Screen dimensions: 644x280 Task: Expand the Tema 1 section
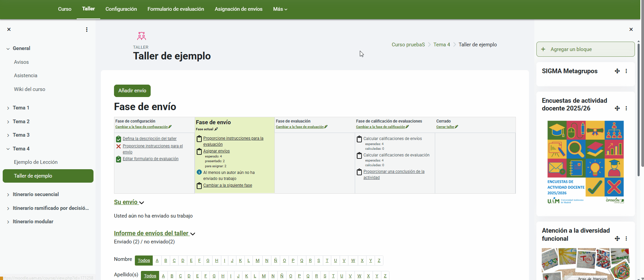8,108
